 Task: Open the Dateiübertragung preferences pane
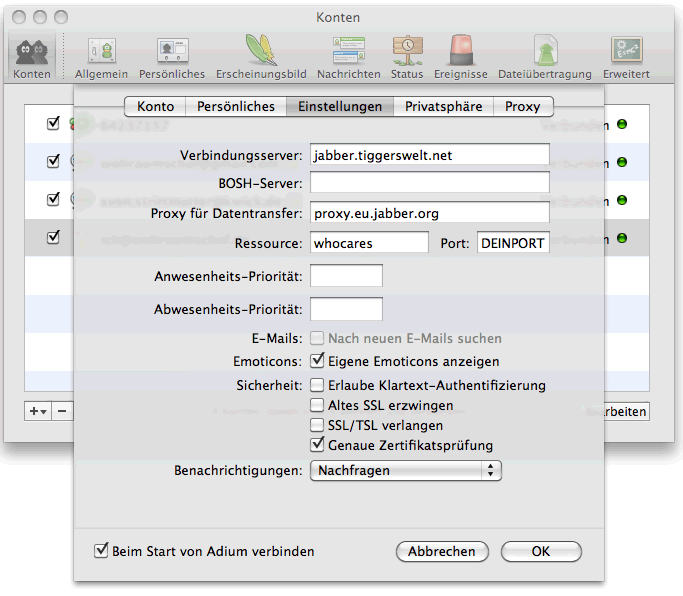coord(545,58)
